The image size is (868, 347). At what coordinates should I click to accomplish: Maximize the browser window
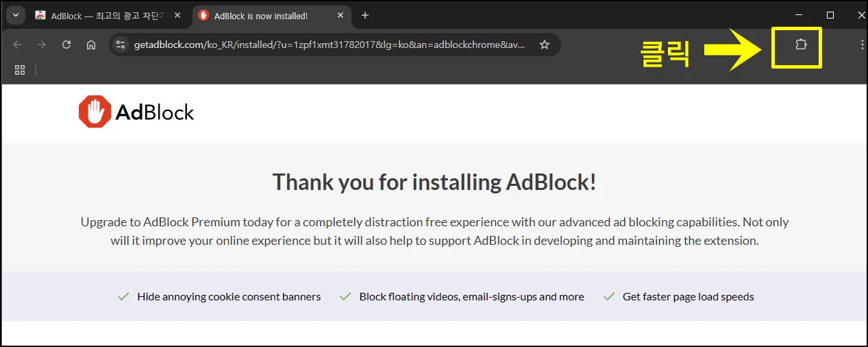click(830, 15)
